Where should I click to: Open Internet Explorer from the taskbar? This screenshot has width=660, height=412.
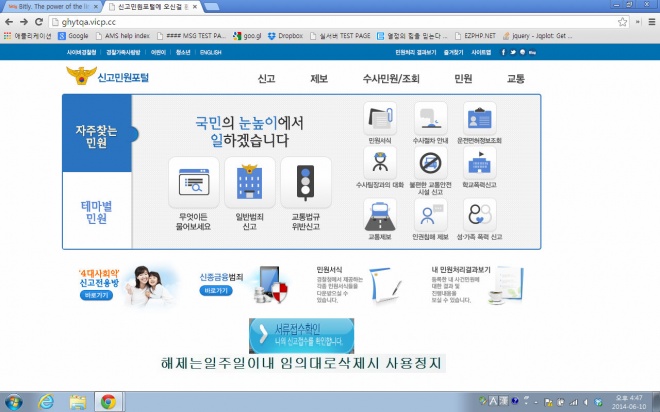(x=45, y=400)
